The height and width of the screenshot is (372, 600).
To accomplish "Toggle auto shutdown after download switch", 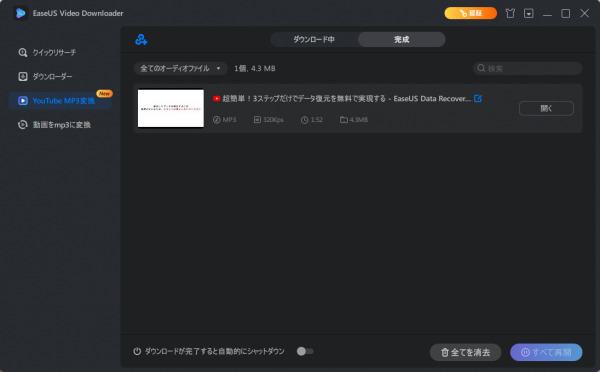I will (305, 351).
